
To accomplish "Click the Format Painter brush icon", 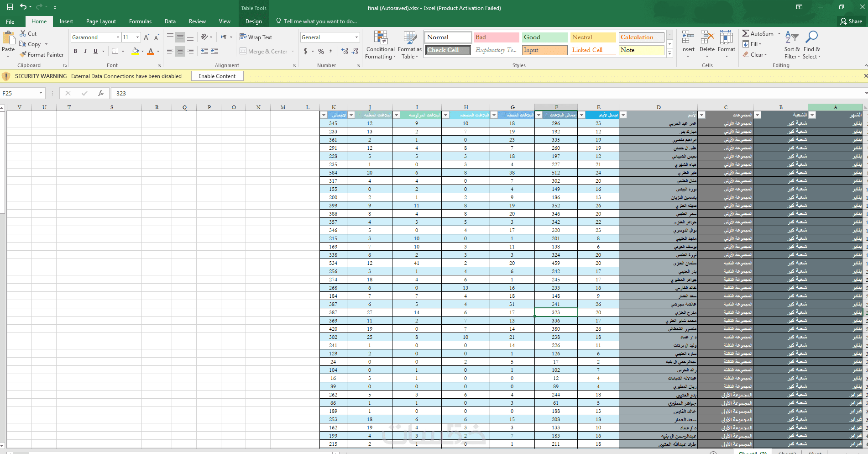I will pos(23,54).
